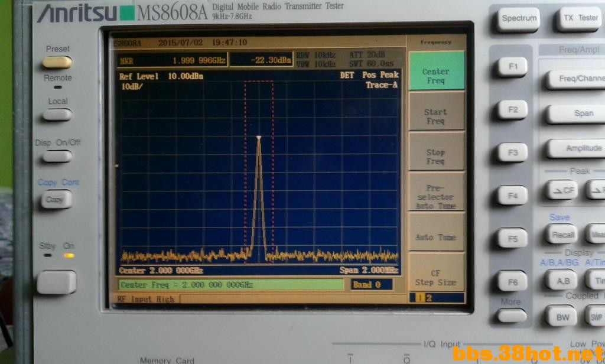Viewport: 605px width, 364px height.
Task: Push the A,B display button
Action: [562, 281]
